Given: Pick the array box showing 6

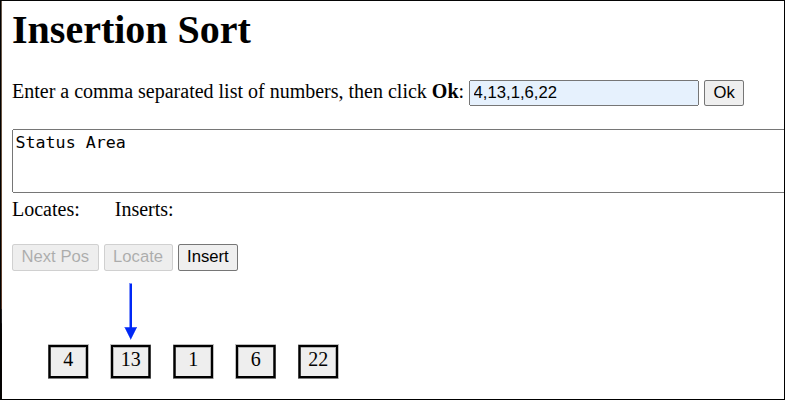Looking at the screenshot, I should tap(256, 361).
